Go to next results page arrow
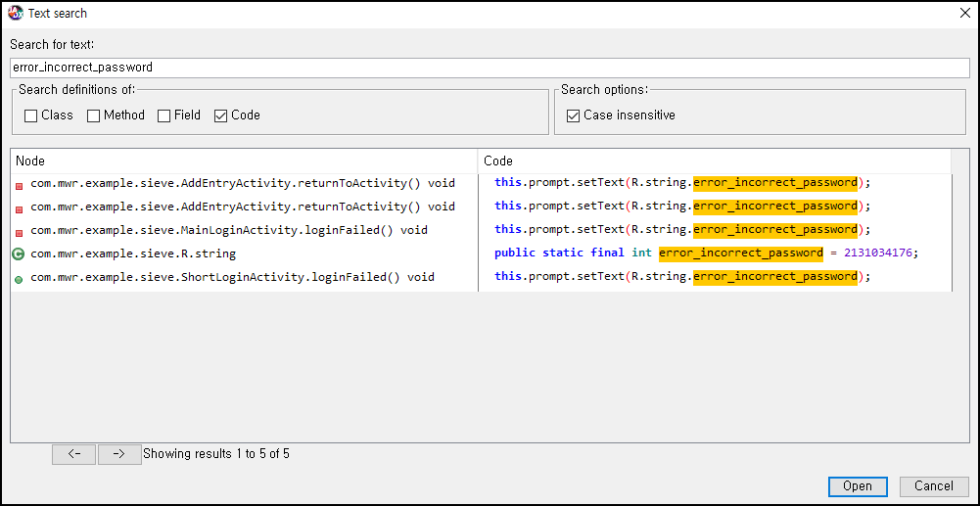This screenshot has height=506, width=980. pos(119,454)
